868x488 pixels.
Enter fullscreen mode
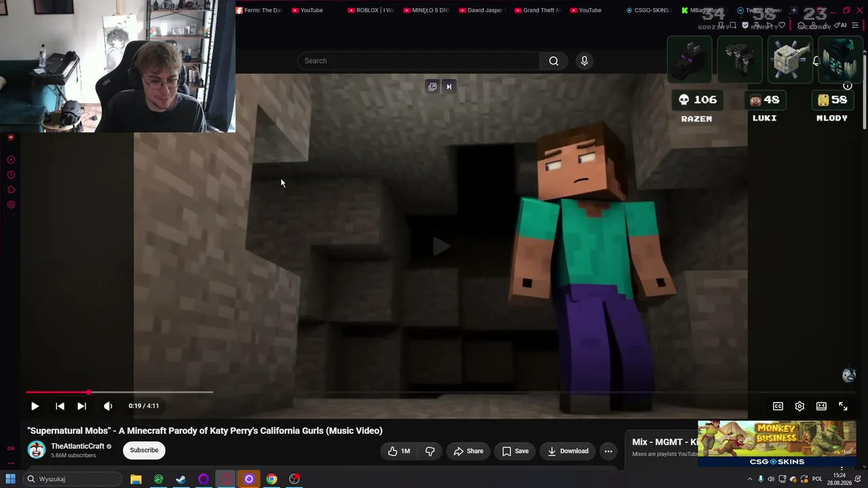tap(843, 406)
